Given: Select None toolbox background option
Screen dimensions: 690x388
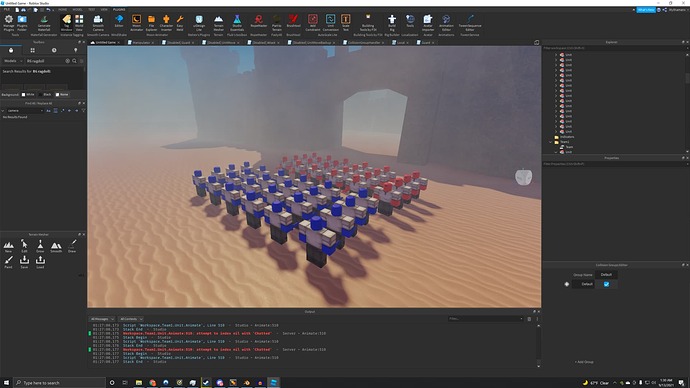Looking at the screenshot, I should point(62,95).
